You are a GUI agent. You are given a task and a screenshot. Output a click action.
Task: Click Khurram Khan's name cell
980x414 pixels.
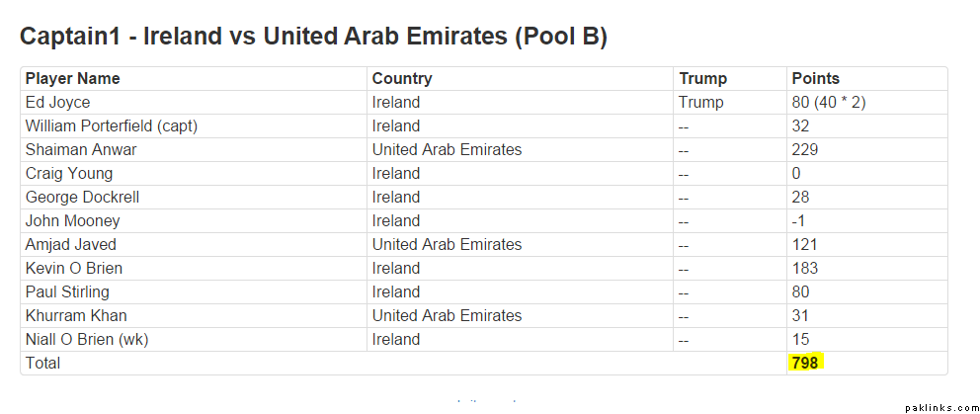tap(76, 316)
